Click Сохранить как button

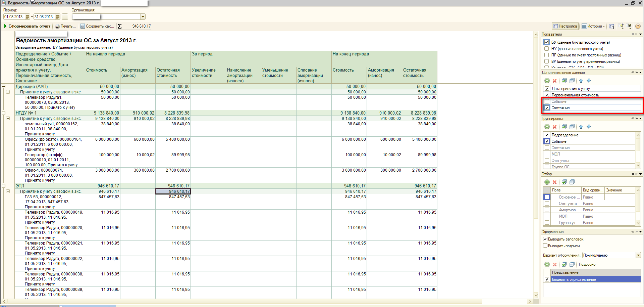click(x=97, y=26)
